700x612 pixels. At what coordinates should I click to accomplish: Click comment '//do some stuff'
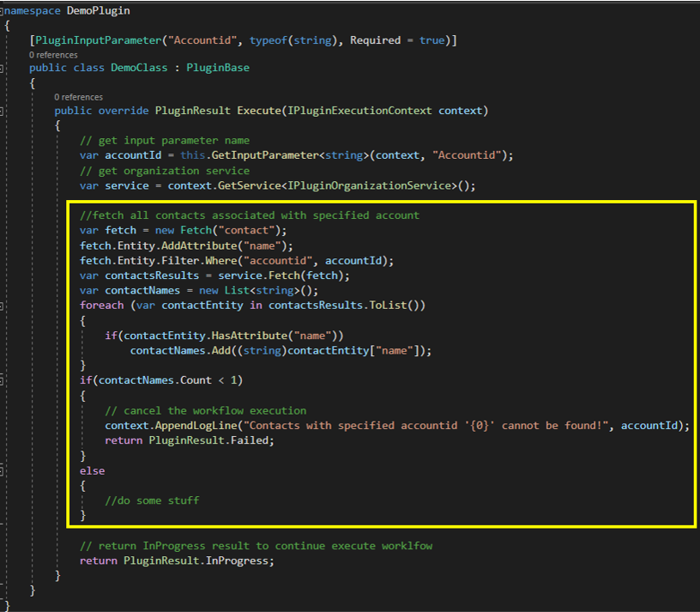tap(152, 500)
